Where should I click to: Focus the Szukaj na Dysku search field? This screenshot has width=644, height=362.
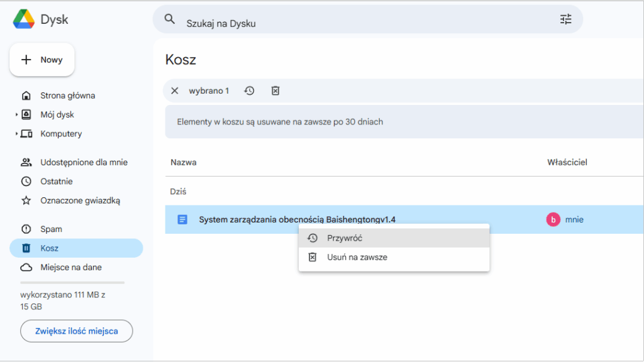367,19
